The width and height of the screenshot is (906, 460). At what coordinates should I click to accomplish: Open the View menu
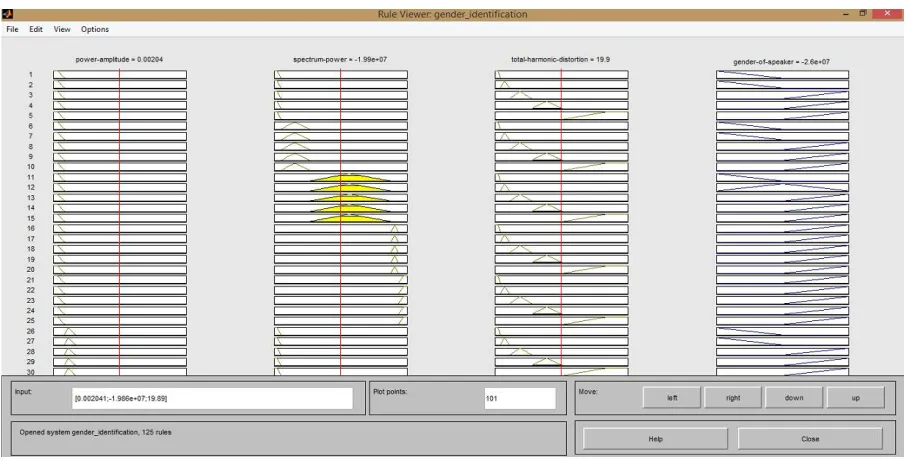point(62,29)
